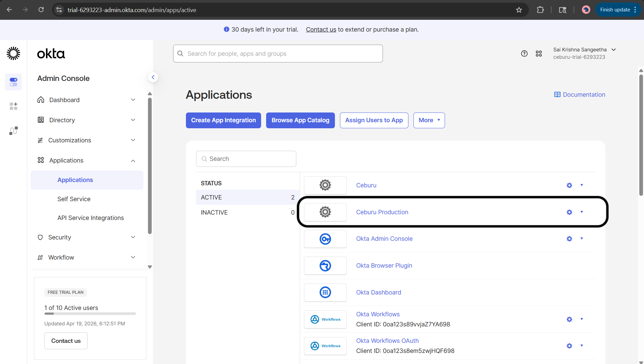The image size is (644, 364).
Task: Open the Okta Admin Console row dropdown arrow
Action: tap(582, 238)
